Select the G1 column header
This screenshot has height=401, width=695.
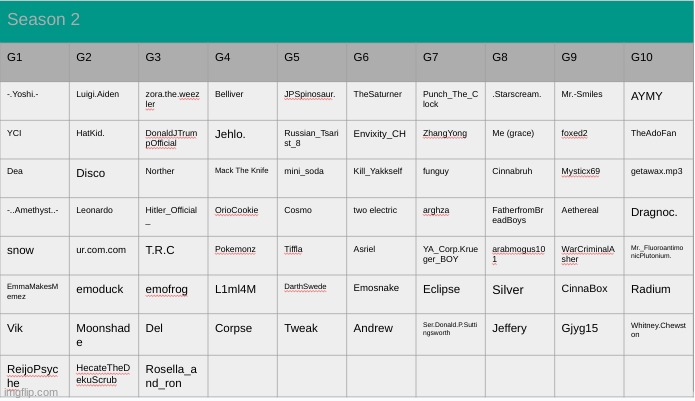(x=35, y=62)
